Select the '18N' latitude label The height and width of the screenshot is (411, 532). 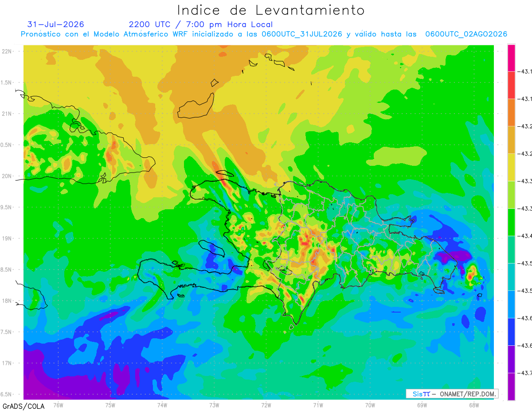pos(8,301)
